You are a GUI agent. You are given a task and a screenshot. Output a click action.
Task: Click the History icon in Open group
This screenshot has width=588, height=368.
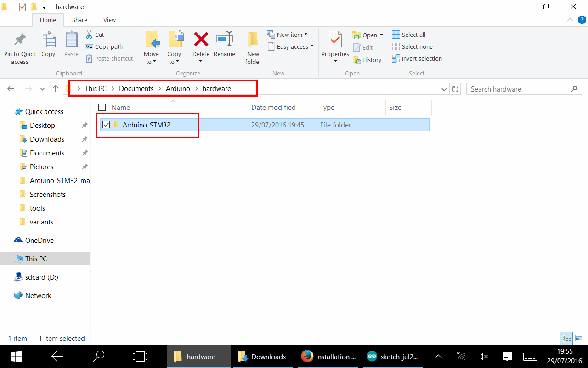tap(357, 60)
